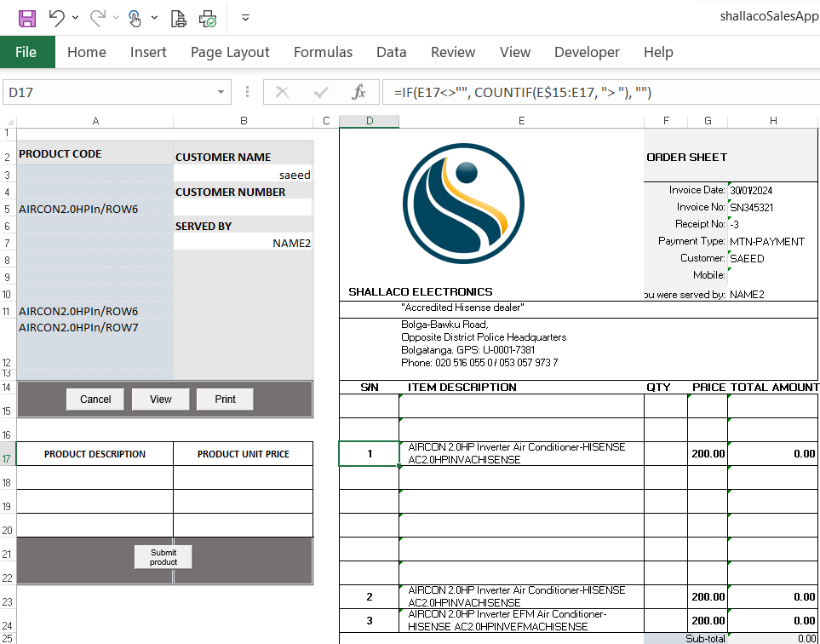The height and width of the screenshot is (644, 820).
Task: Click payment type 'MTN-PAYMENT' cell
Action: [773, 241]
